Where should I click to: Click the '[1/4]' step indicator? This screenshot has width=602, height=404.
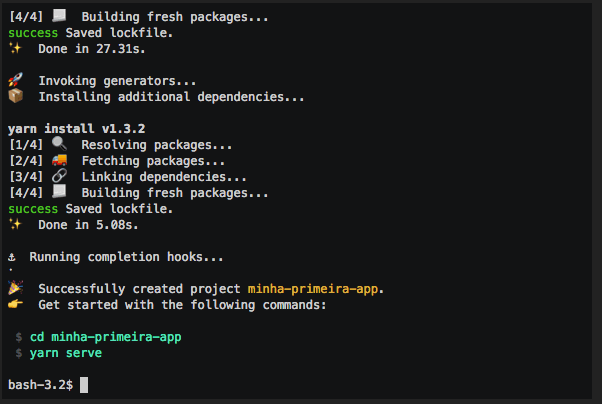click(x=26, y=145)
